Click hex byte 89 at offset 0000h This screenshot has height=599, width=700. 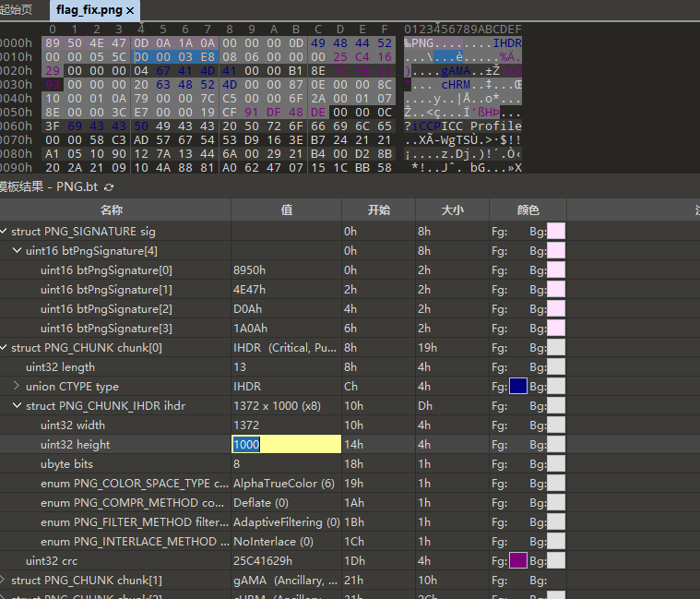coord(52,43)
